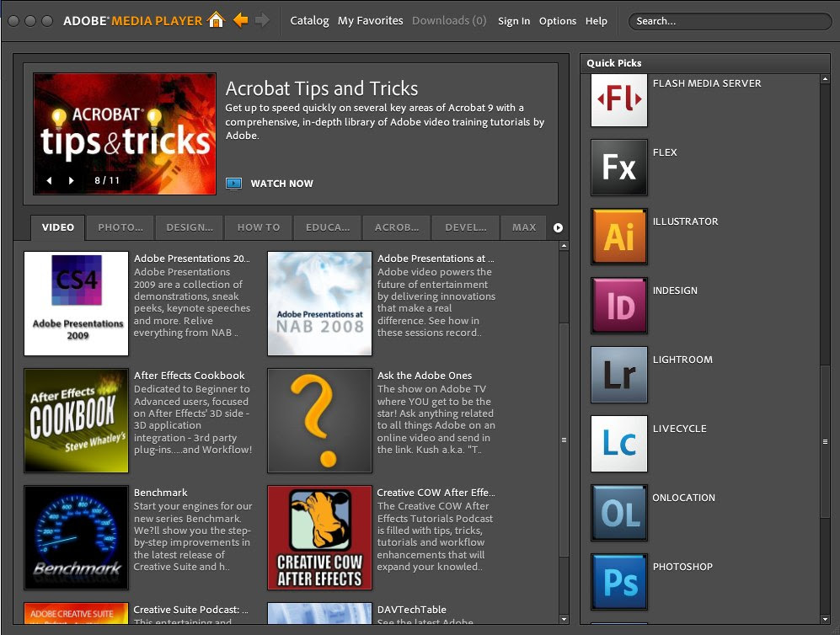The height and width of the screenshot is (635, 840).
Task: Open the DAVTechTable title
Action: tap(411, 610)
